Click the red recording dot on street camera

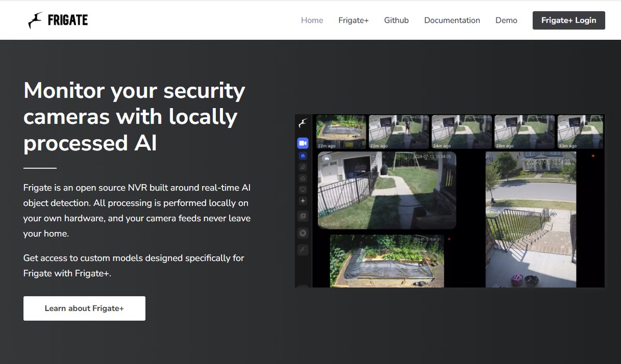[x=593, y=156]
